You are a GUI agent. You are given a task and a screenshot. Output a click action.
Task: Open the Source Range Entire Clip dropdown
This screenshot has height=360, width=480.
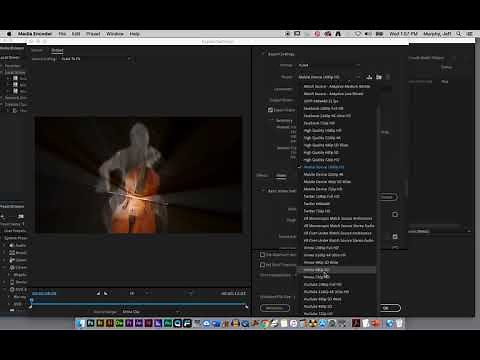point(151,312)
